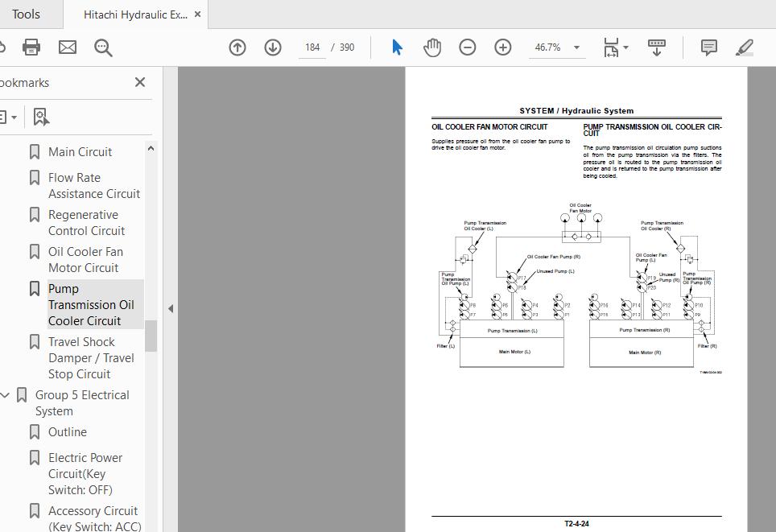Open the zoom level dropdown arrow
776x532 pixels.
[576, 47]
